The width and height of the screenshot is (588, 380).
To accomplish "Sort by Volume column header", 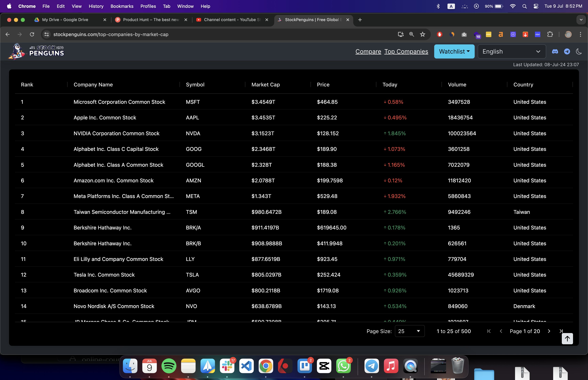I will [x=457, y=84].
